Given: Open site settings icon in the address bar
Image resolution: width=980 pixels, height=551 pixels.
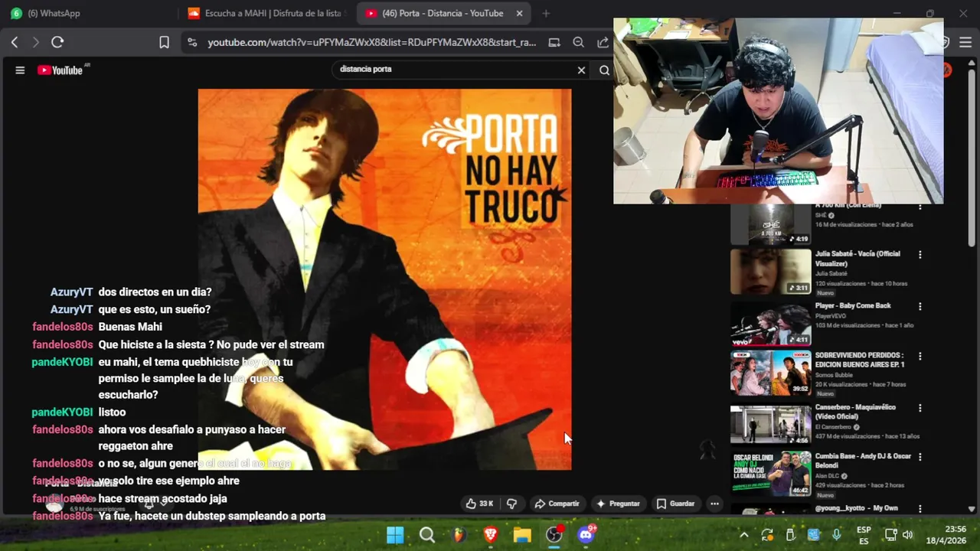Looking at the screenshot, I should point(192,42).
